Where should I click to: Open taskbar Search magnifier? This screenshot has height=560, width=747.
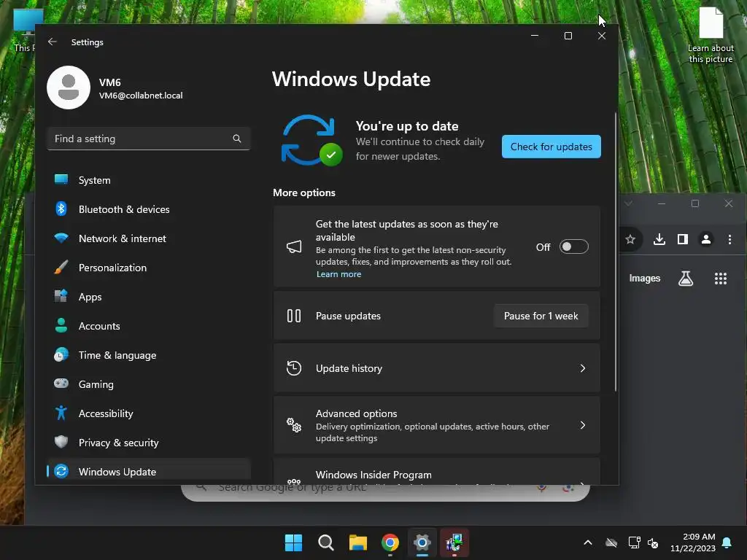[x=326, y=542]
